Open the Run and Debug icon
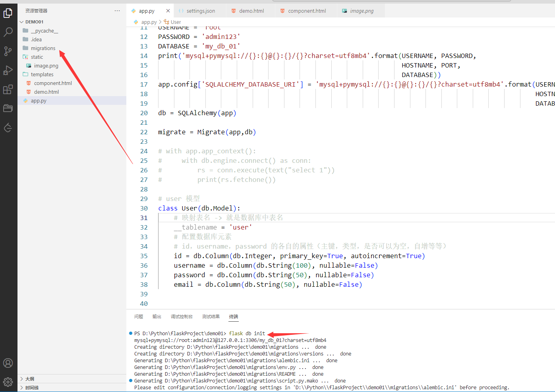 [x=8, y=70]
